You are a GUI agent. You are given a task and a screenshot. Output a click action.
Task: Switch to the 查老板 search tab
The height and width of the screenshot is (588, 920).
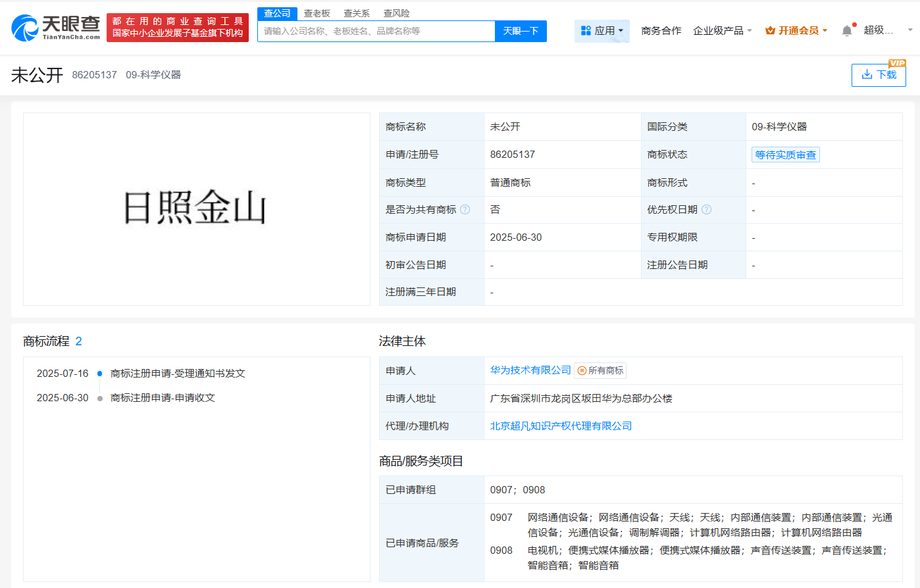point(317,13)
